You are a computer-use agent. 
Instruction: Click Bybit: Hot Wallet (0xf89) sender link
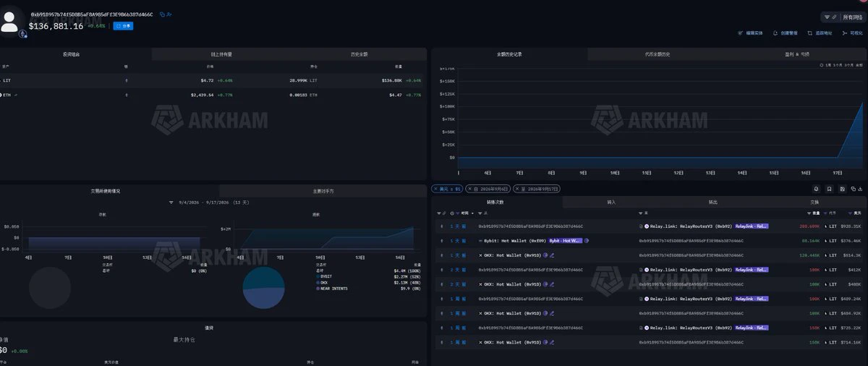[514, 240]
